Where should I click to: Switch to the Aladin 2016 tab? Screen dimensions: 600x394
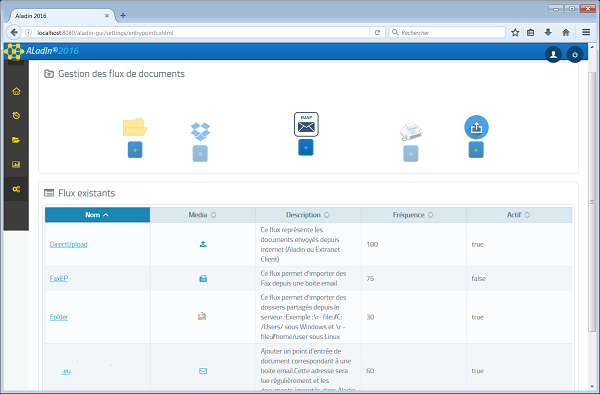click(x=60, y=16)
